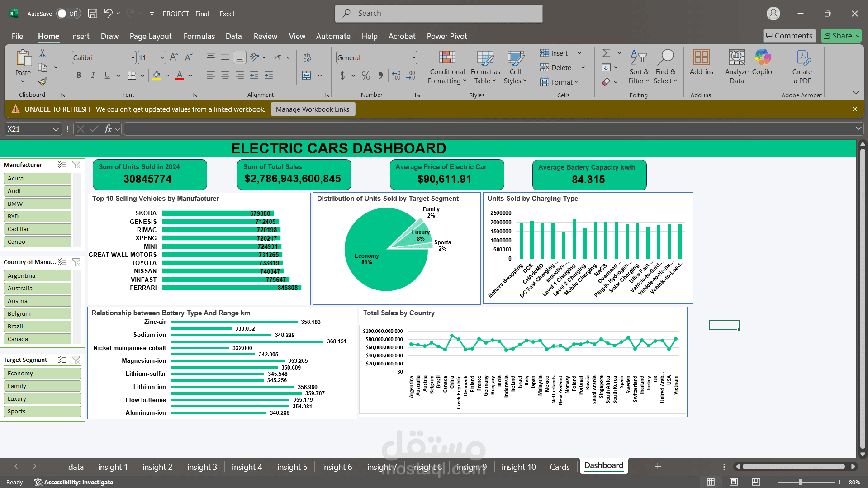The height and width of the screenshot is (488, 868).
Task: Click the Paste clipboard icon
Action: 23,58
